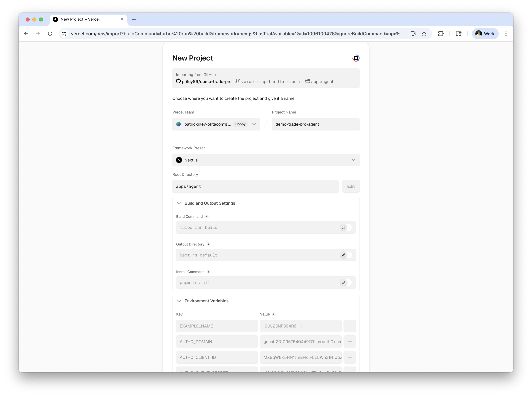The height and width of the screenshot is (397, 532).
Task: Toggle override for Install Command
Action: point(346,283)
